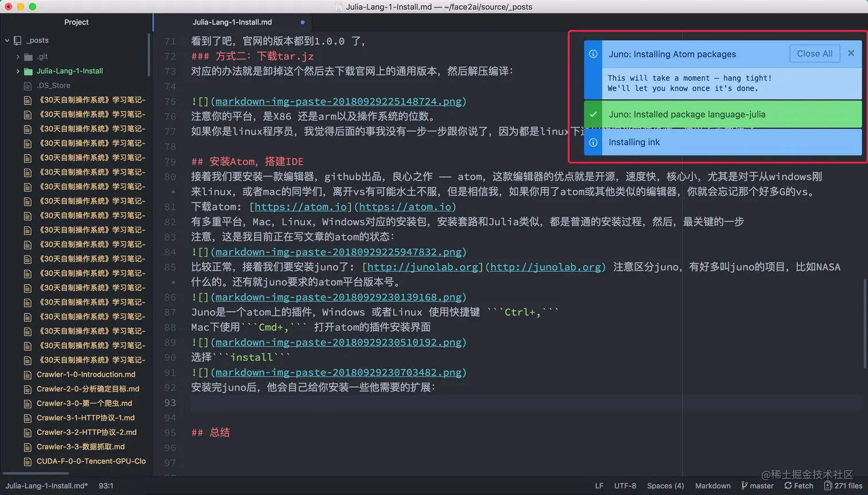Click file icon beside CUDA-F-0-0-Tencent-GPU-Clo
This screenshot has width=868, height=495.
(x=28, y=461)
